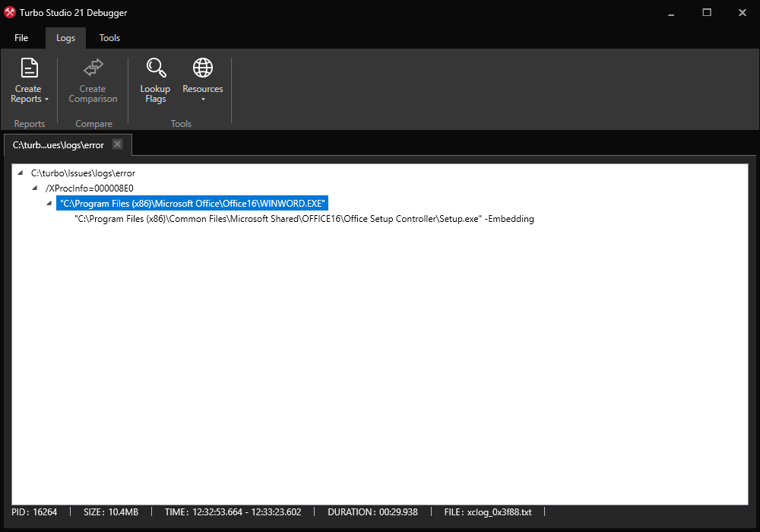Maximize the Debugger window
Viewport: 760px width, 532px height.
coord(707,13)
